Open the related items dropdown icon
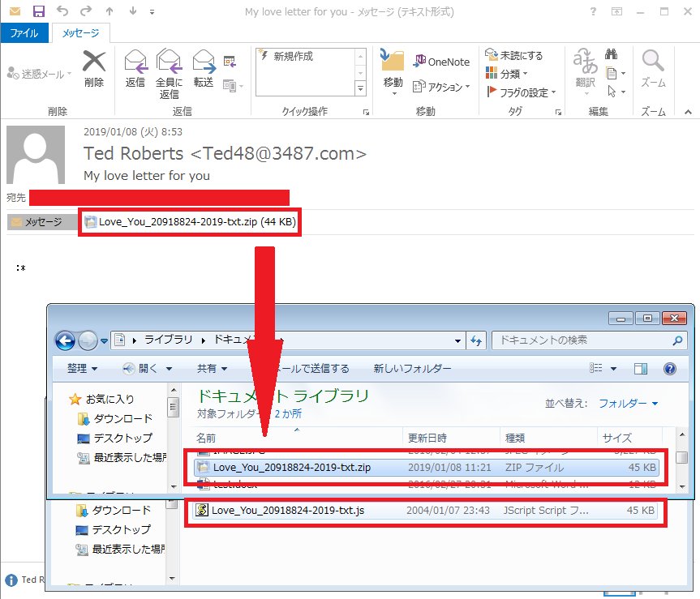Image resolution: width=700 pixels, height=599 pixels. pos(615,73)
